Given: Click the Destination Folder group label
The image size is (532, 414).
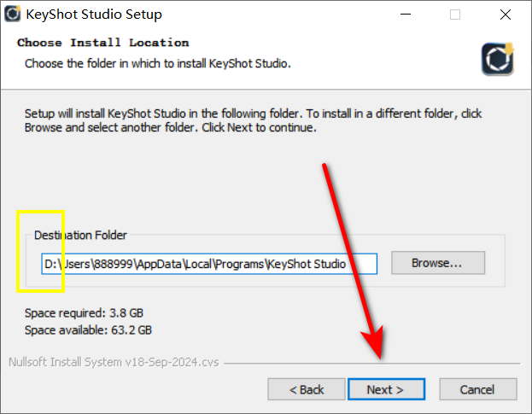Looking at the screenshot, I should (80, 235).
